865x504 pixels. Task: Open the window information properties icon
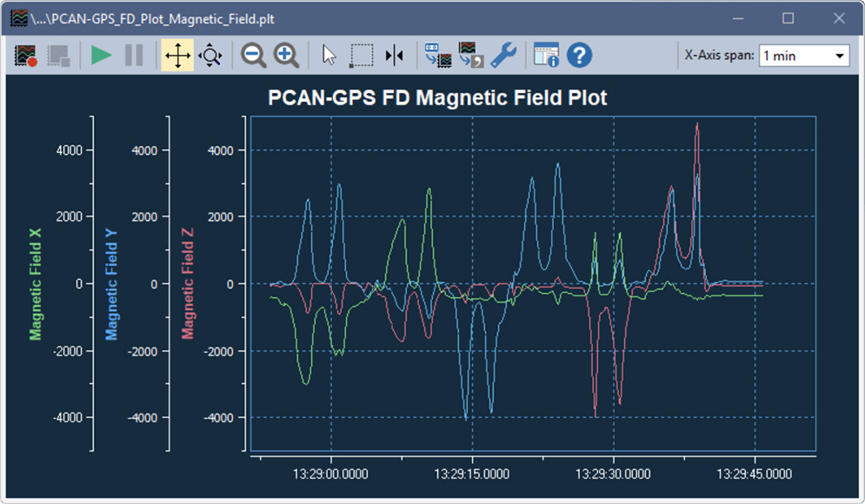(546, 55)
